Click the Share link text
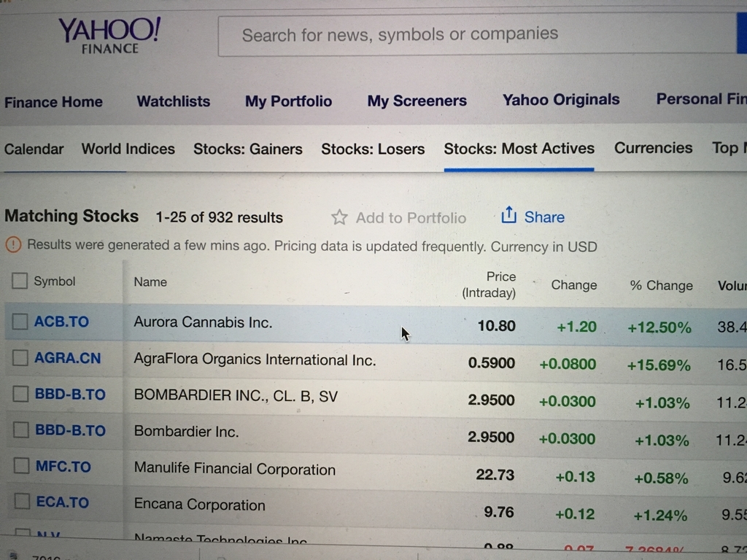This screenshot has width=747, height=560. (544, 217)
